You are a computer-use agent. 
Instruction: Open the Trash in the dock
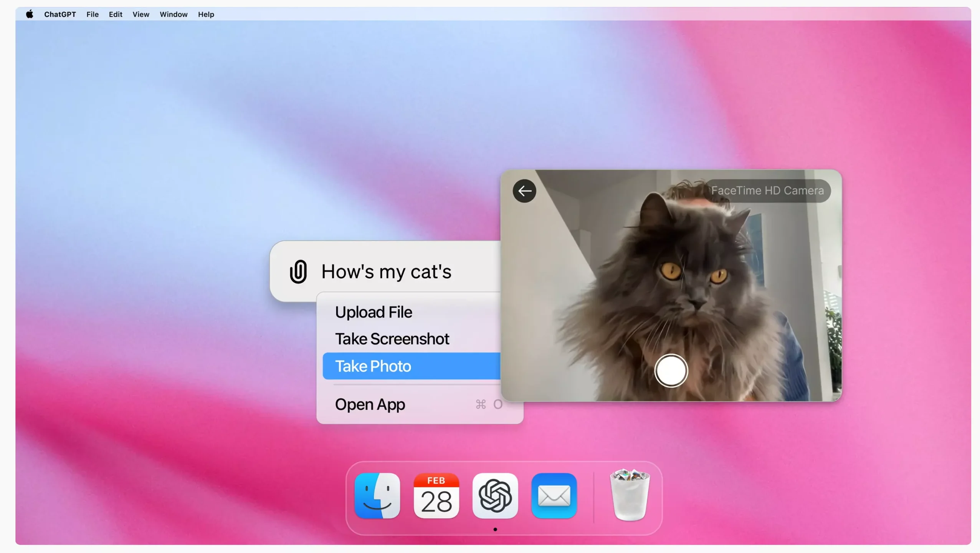click(x=629, y=495)
